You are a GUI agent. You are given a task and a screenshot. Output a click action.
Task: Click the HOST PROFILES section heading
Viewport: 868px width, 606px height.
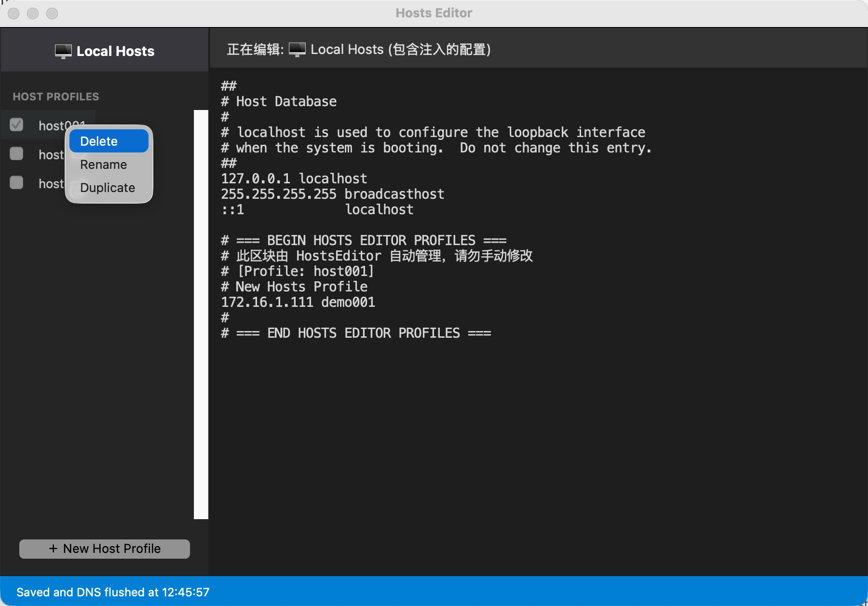coord(56,96)
